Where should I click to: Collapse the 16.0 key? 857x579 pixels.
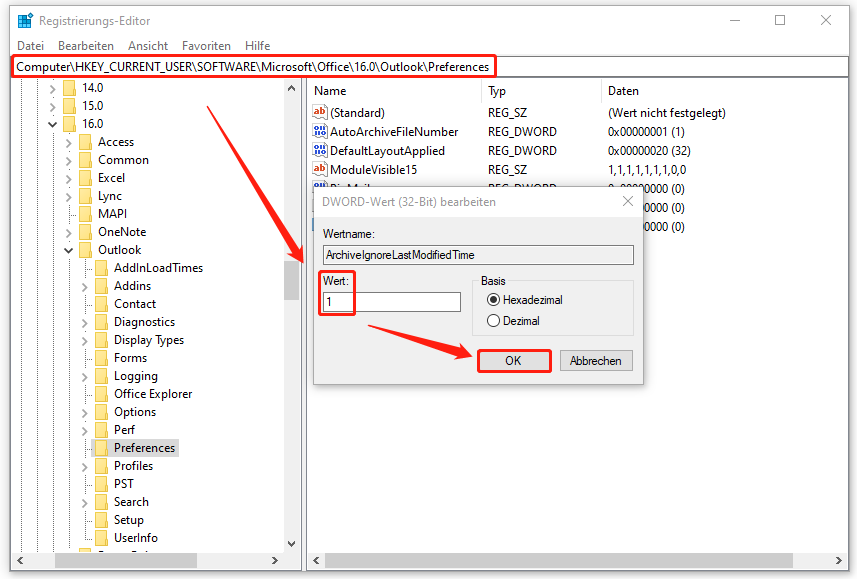click(x=52, y=124)
